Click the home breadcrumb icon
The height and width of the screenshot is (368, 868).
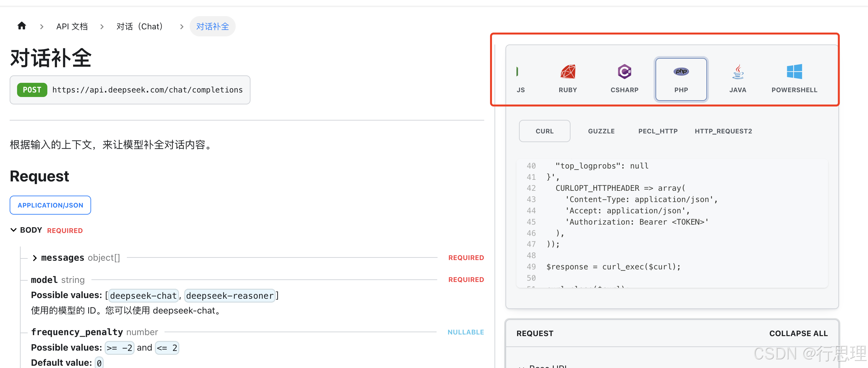pos(22,26)
